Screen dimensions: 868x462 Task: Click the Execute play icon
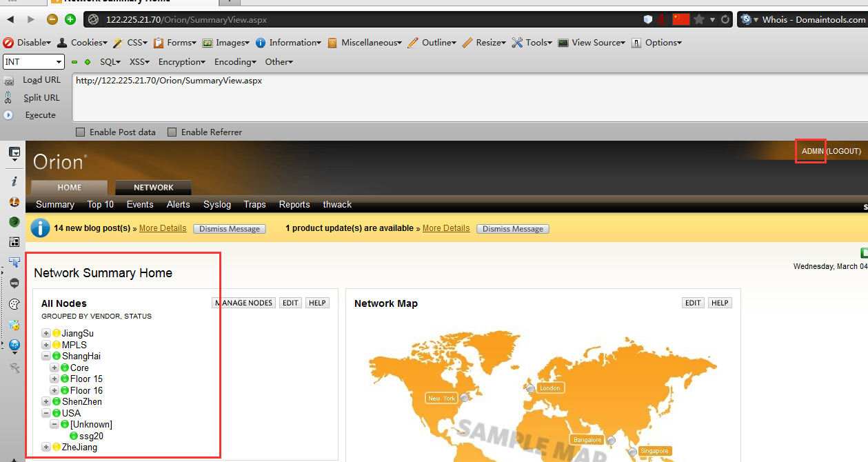[9, 115]
